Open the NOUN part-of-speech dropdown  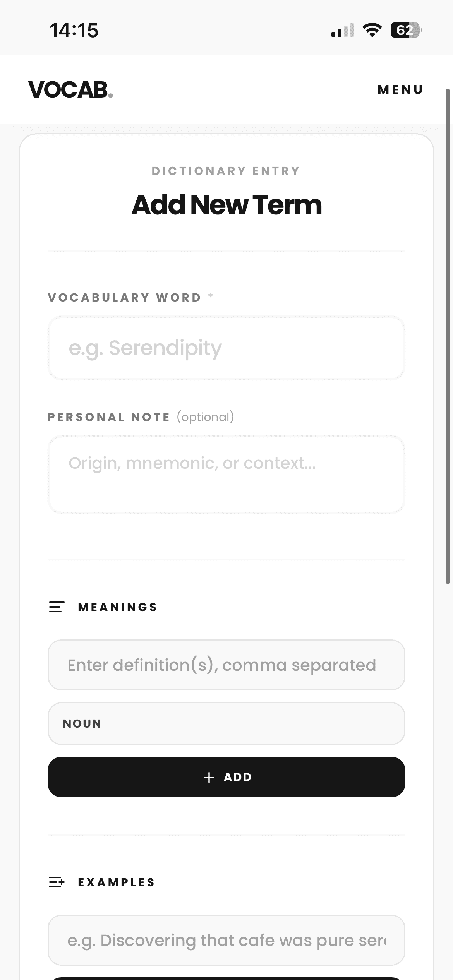pyautogui.click(x=226, y=723)
